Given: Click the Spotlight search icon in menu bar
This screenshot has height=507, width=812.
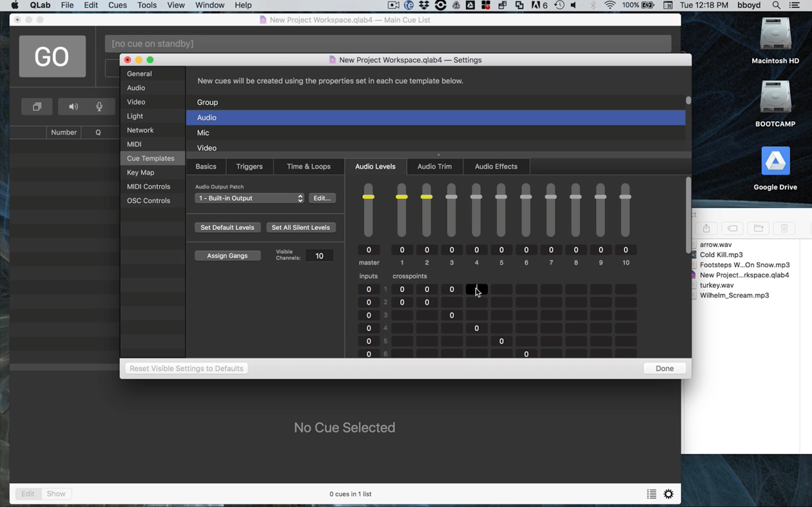Looking at the screenshot, I should (776, 5).
